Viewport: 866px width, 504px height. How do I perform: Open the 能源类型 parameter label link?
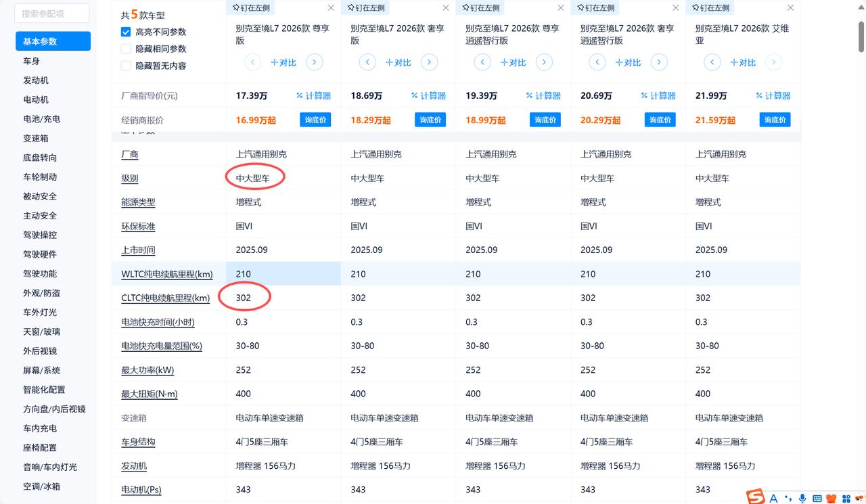click(x=138, y=202)
